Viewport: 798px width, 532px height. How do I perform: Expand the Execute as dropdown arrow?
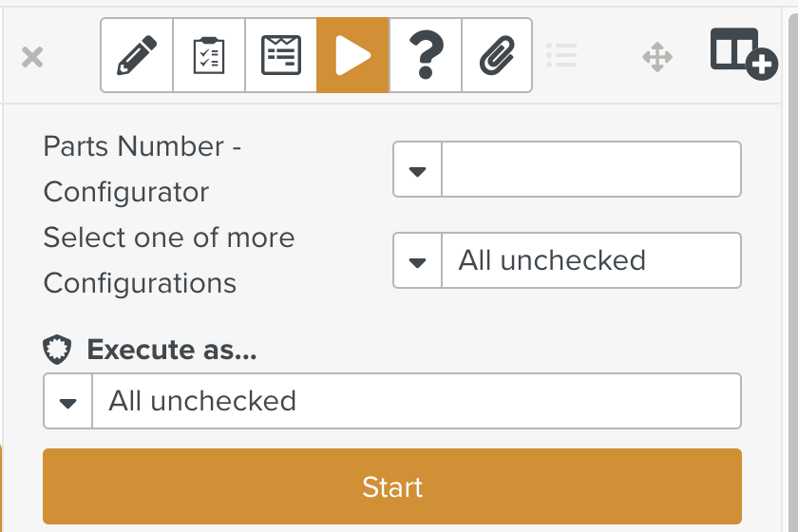[67, 401]
